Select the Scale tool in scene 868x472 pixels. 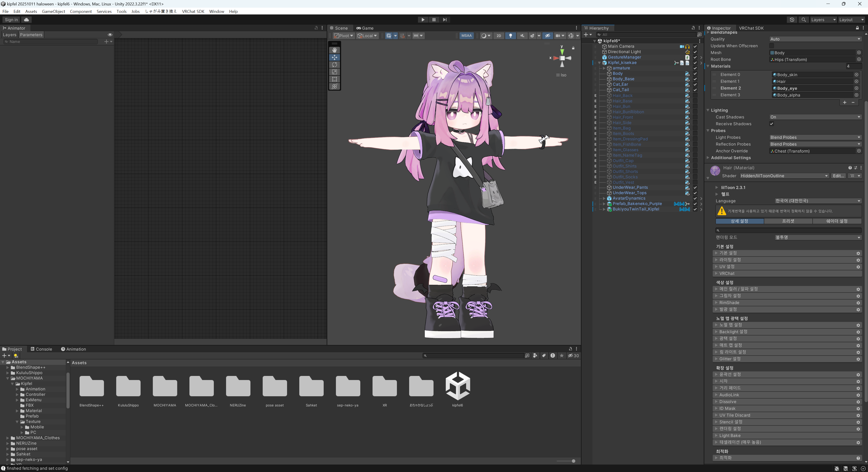(334, 72)
